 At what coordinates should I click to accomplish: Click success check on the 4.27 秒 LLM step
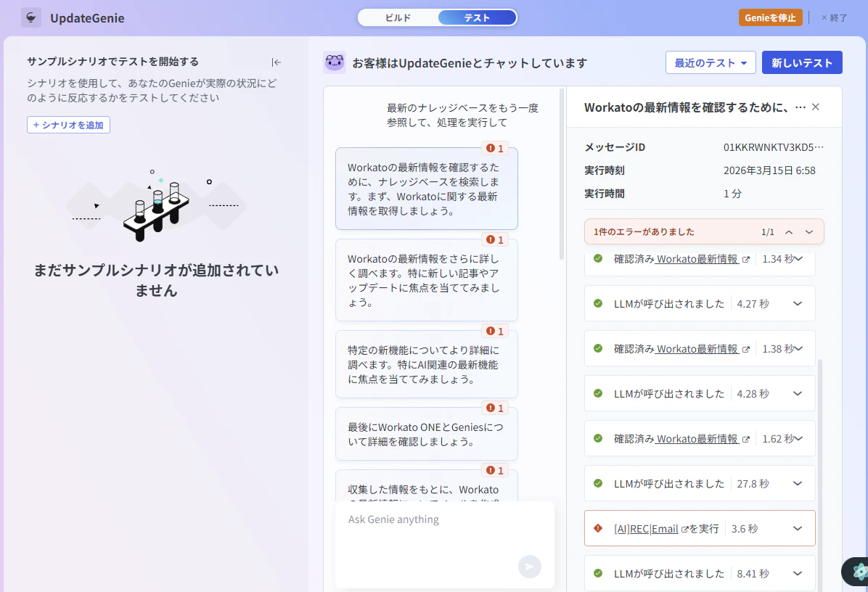(x=598, y=303)
